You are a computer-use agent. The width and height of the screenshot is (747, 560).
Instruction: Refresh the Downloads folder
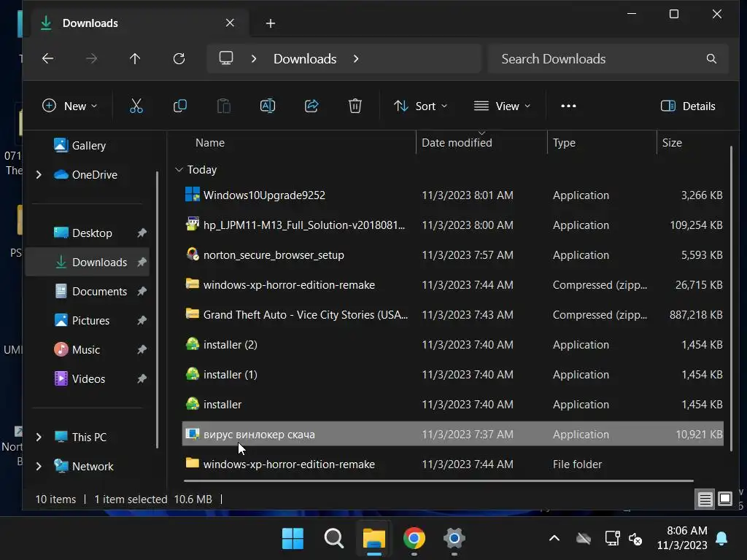point(179,58)
